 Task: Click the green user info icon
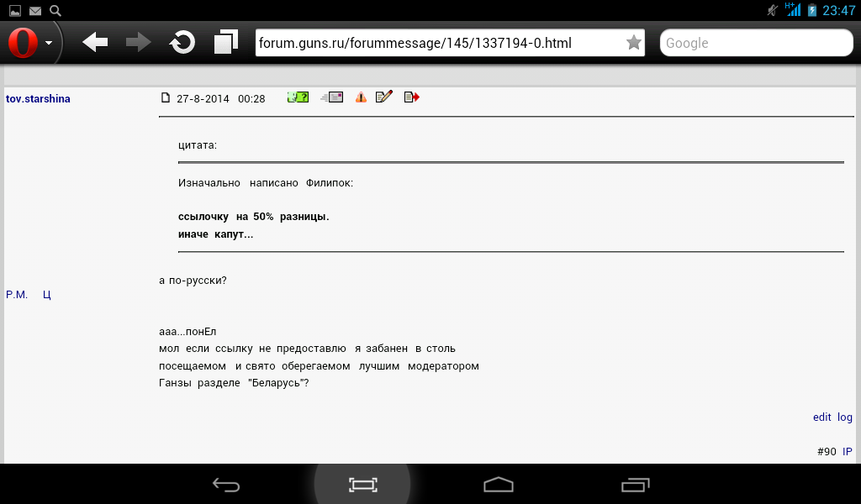(298, 97)
